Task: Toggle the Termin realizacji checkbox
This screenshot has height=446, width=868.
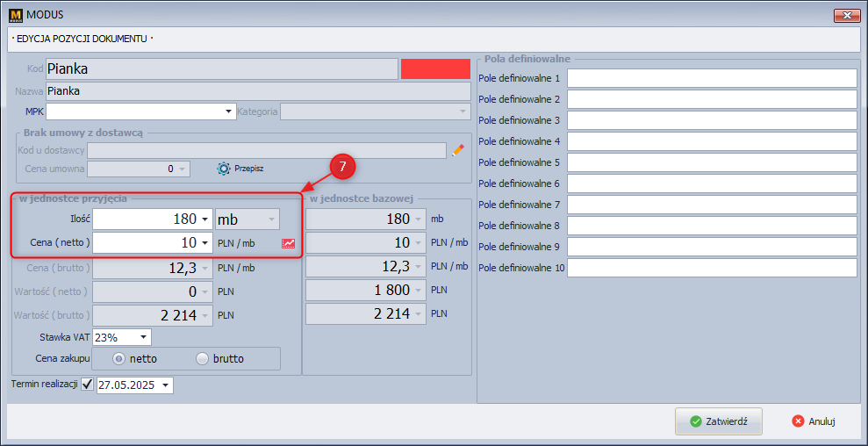Action: (87, 385)
